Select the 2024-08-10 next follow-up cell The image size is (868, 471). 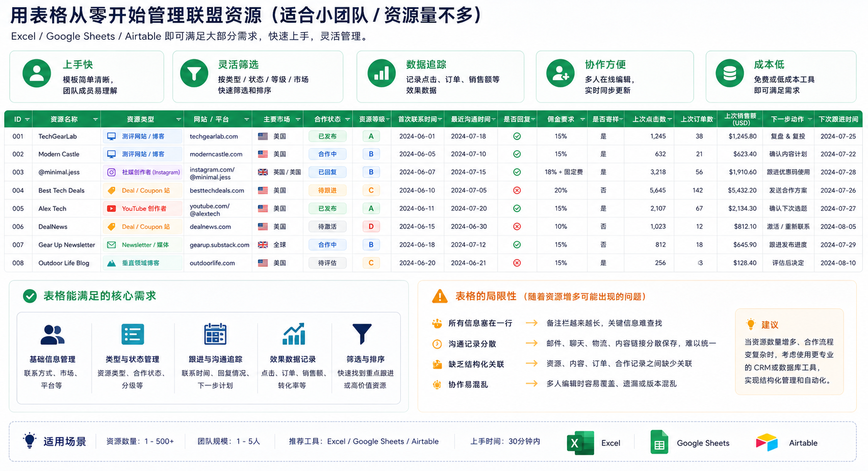pyautogui.click(x=838, y=263)
